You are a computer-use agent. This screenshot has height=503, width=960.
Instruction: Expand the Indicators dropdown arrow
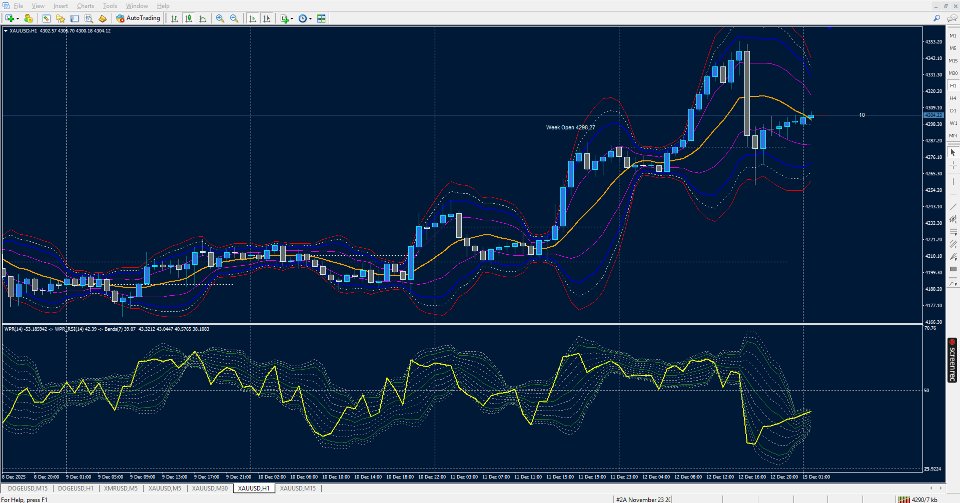point(292,19)
